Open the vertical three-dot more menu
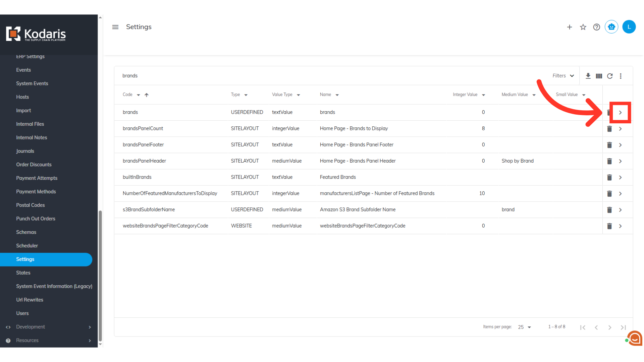 click(x=621, y=76)
